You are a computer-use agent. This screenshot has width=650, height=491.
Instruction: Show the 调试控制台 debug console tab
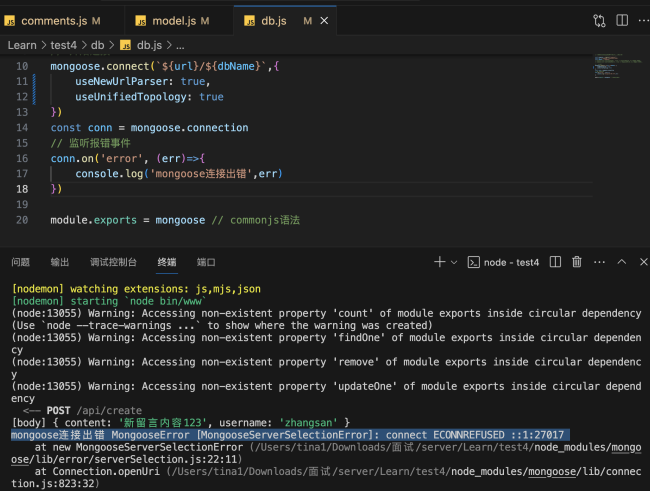[x=113, y=262]
